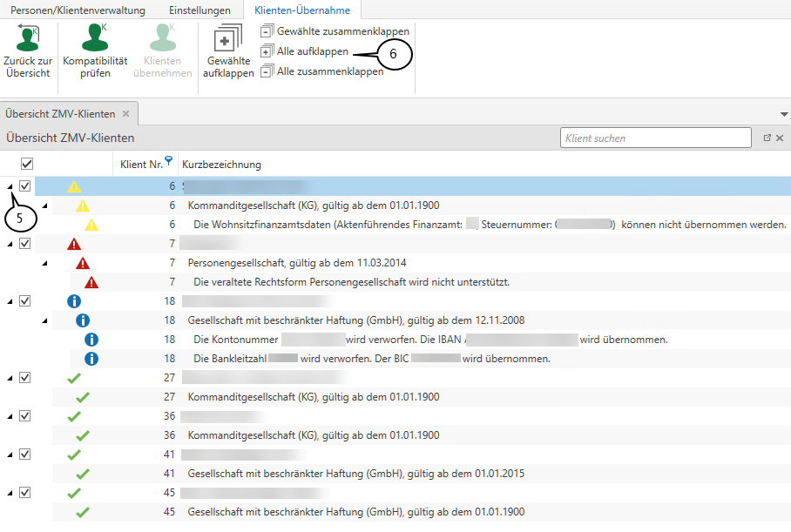Uncheck checkbox for client 18

25,301
